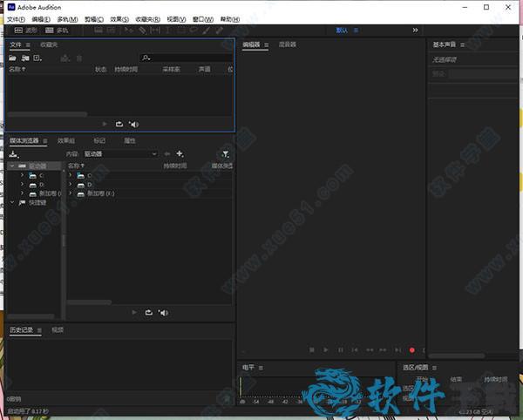This screenshot has width=523, height=420.
Task: Toggle auto-play speaker in 文件 panel
Action: [x=133, y=125]
